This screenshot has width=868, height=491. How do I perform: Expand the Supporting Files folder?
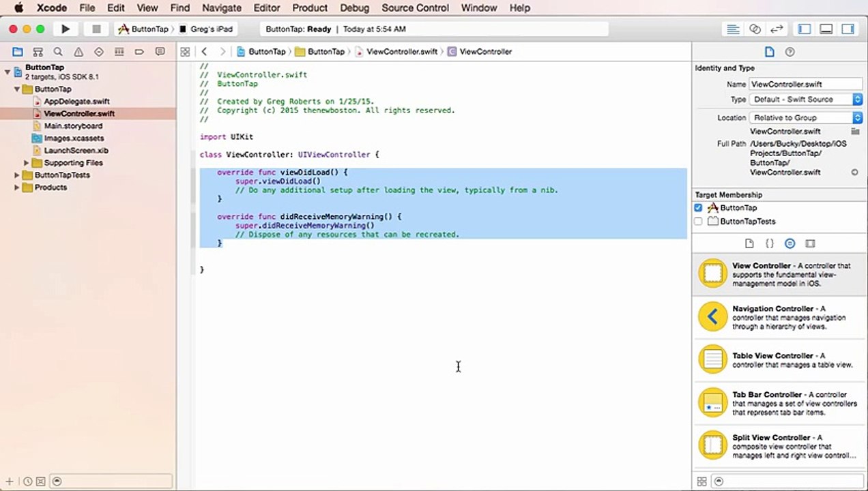point(27,163)
